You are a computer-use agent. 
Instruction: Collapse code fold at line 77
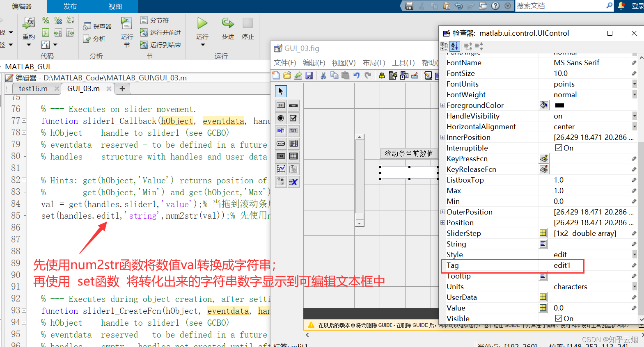click(24, 121)
